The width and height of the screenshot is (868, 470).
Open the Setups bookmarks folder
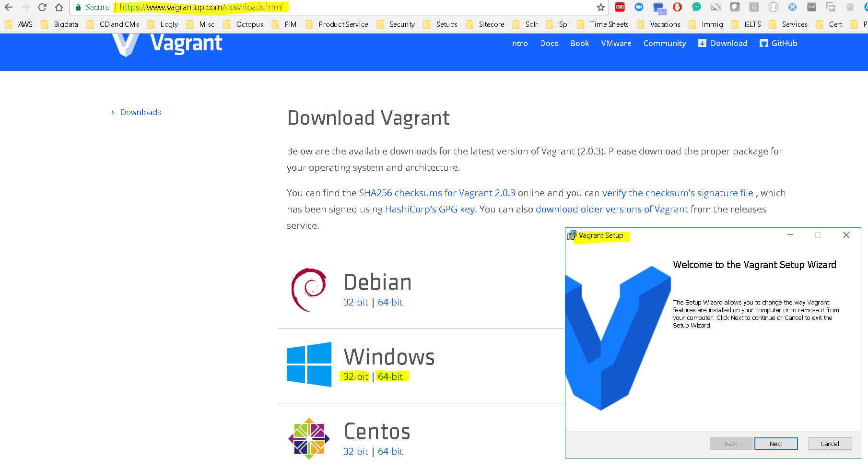tap(440, 24)
